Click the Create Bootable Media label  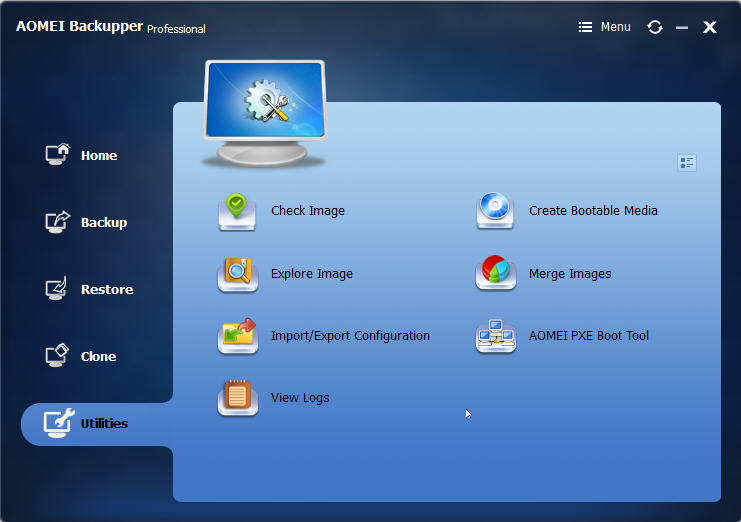coord(592,211)
